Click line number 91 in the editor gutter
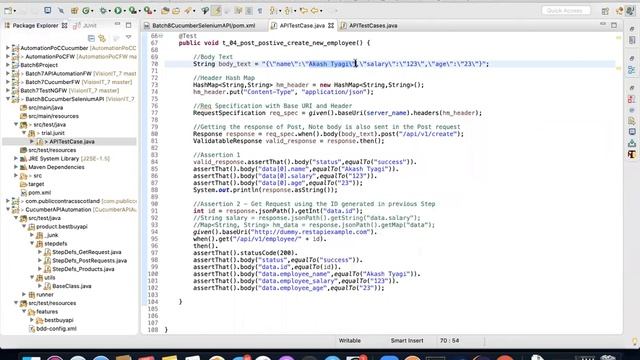This screenshot has height=360, width=640. (154, 211)
